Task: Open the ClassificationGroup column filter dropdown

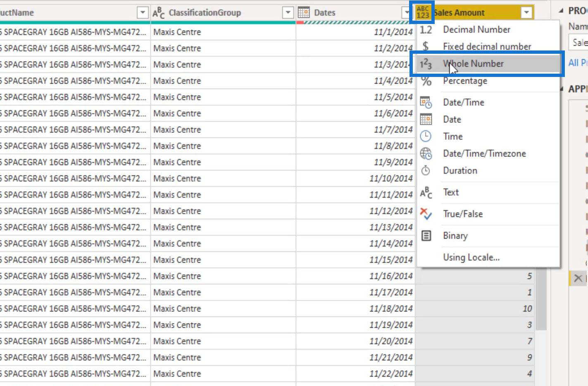Action: 288,13
